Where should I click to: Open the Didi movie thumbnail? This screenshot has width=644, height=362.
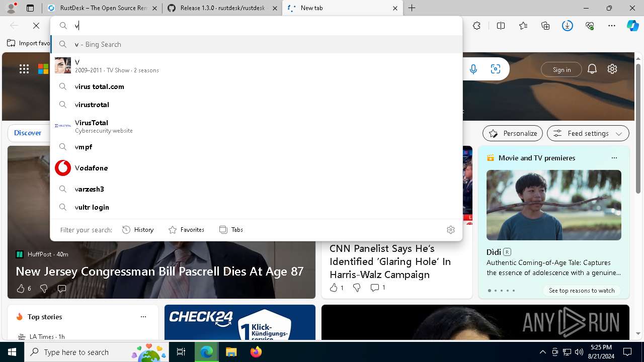pyautogui.click(x=554, y=205)
